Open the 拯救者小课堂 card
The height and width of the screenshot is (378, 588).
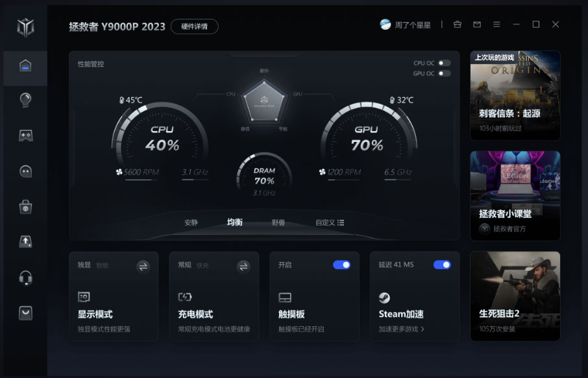(515, 196)
